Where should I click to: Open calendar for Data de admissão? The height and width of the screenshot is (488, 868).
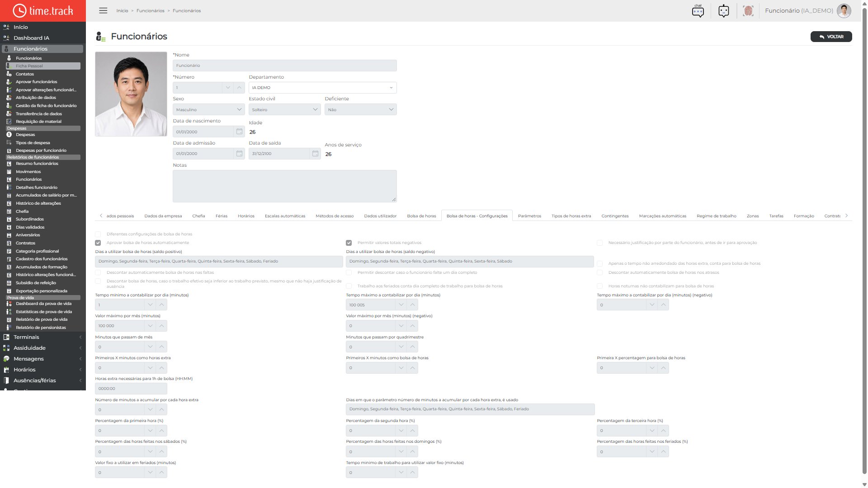click(239, 154)
